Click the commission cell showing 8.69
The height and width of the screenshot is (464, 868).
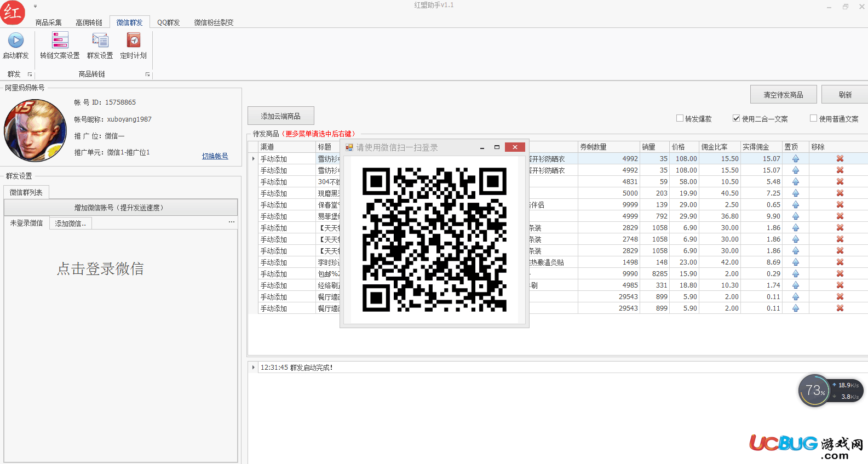tap(762, 262)
